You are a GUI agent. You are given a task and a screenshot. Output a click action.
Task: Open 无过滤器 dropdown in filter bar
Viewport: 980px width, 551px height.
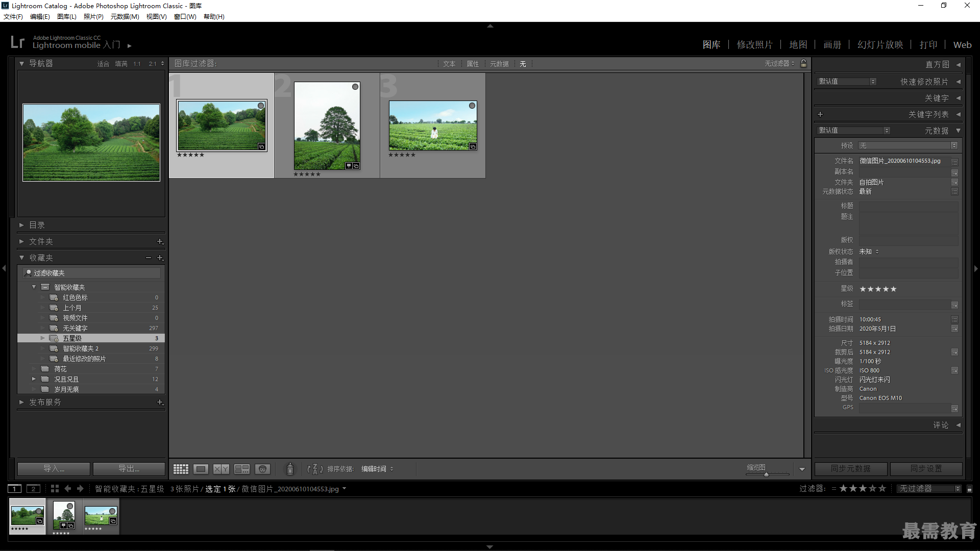pos(779,63)
